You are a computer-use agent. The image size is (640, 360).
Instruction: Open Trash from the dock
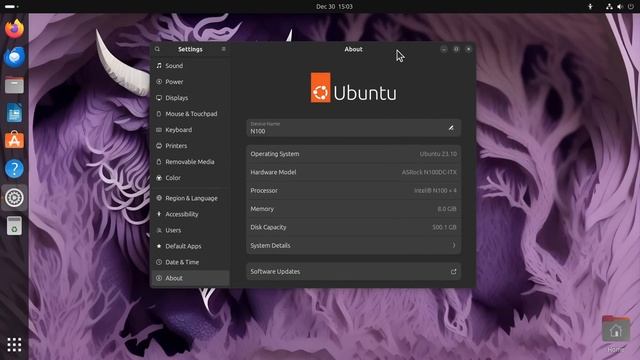[14, 226]
